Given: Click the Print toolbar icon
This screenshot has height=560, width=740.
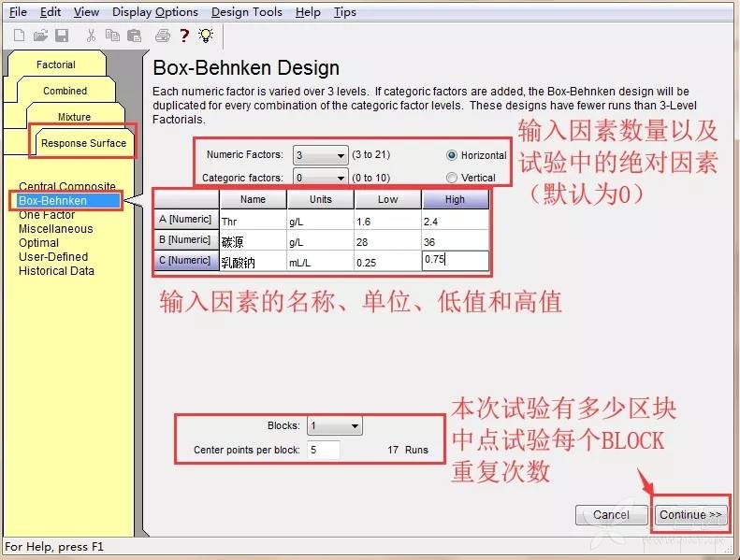Looking at the screenshot, I should 163,36.
